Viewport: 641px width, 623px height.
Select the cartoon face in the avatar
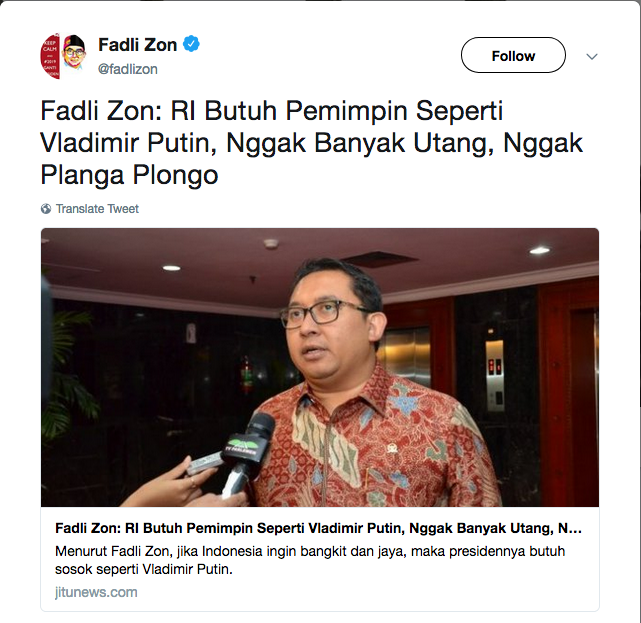pos(74,52)
